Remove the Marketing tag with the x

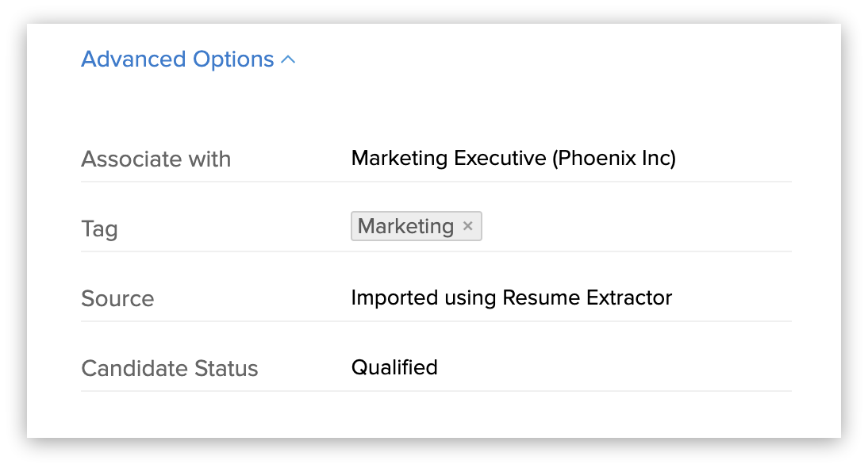(x=468, y=227)
